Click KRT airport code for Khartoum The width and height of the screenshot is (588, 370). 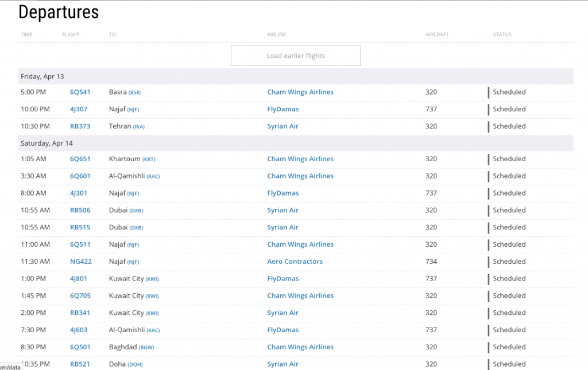pos(149,159)
